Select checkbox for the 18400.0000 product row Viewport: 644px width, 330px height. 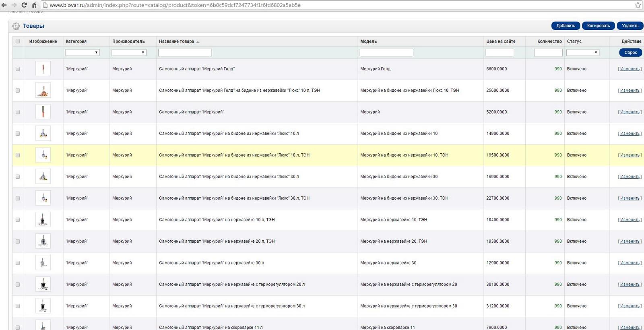pos(18,220)
